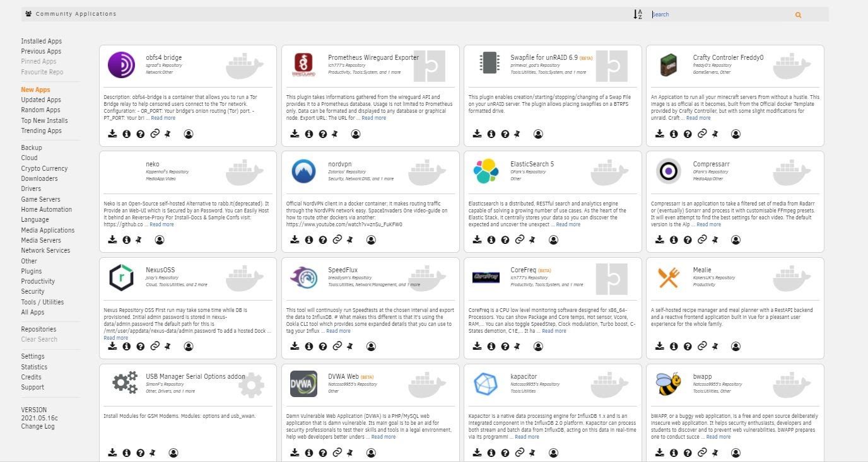Open the Credits page
868x462 pixels.
click(32, 377)
